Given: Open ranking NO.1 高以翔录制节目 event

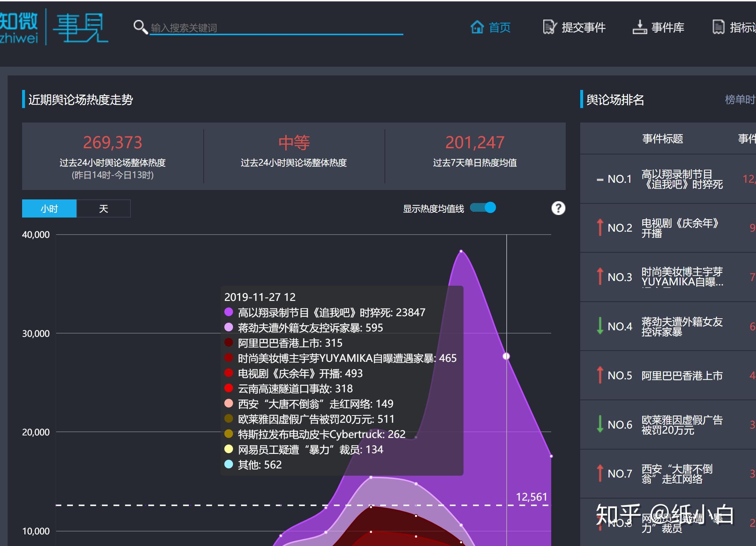Looking at the screenshot, I should pos(682,179).
